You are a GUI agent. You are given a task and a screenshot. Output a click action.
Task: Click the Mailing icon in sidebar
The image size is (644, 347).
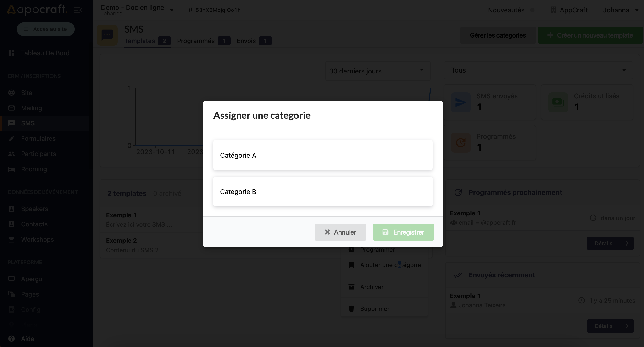(11, 108)
